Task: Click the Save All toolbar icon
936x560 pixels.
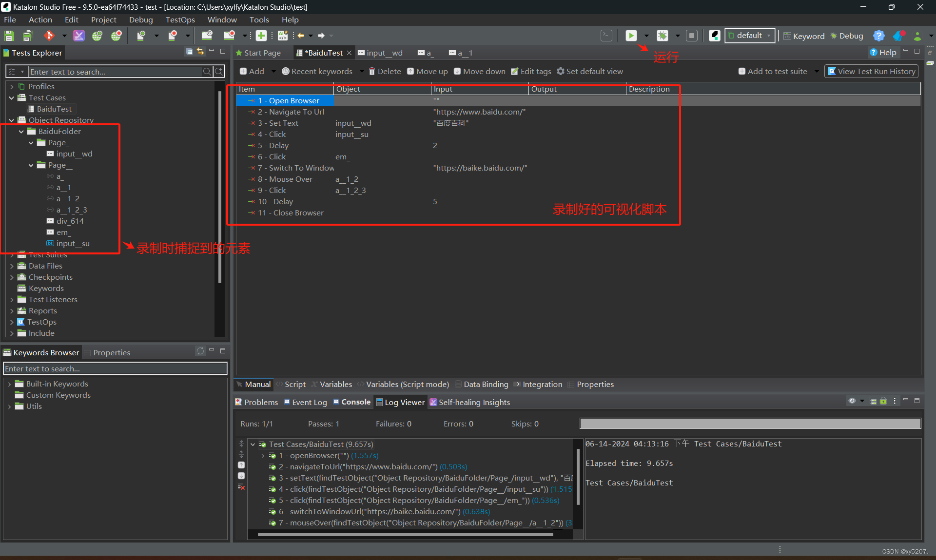Action: coord(28,36)
